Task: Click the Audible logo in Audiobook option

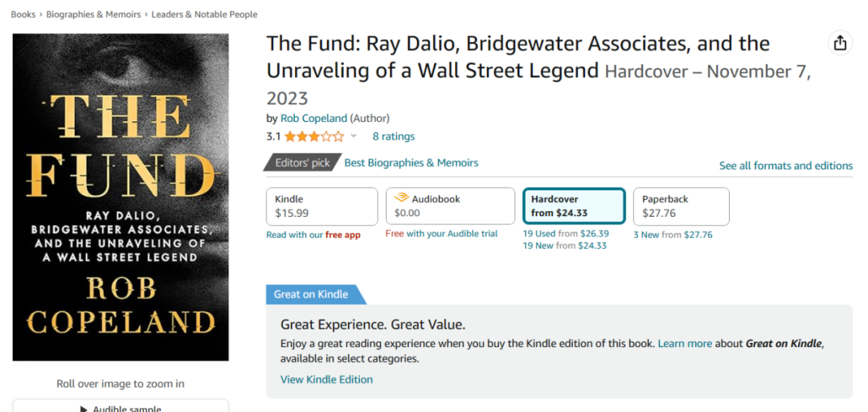Action: (401, 198)
